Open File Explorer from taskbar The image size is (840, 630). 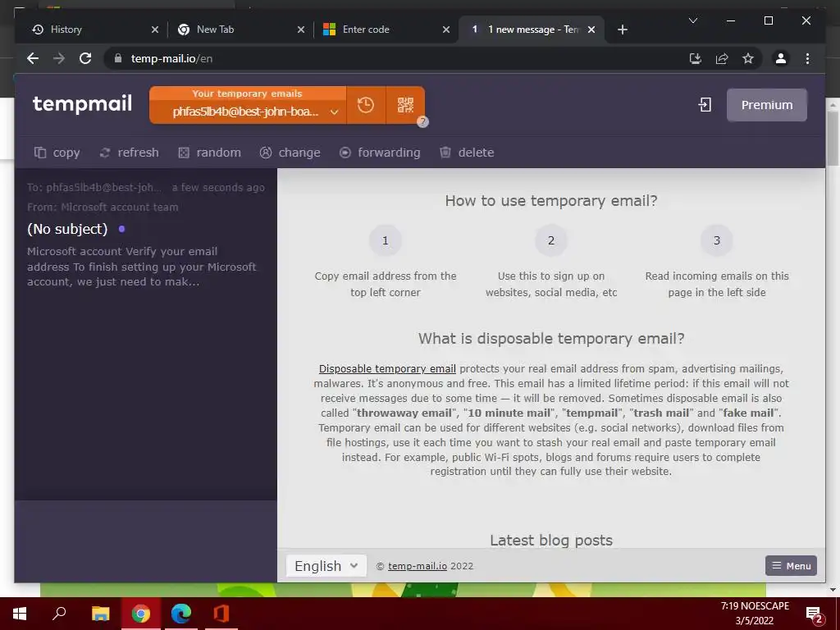100,614
